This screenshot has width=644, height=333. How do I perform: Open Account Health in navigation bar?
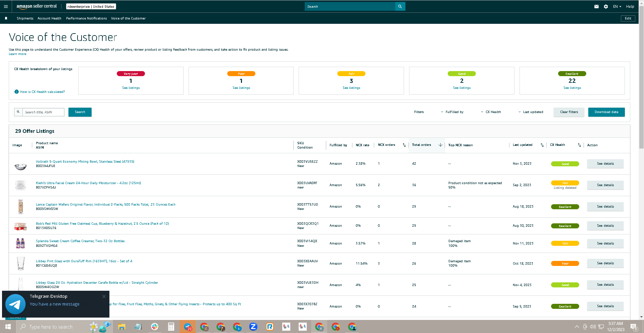click(49, 18)
